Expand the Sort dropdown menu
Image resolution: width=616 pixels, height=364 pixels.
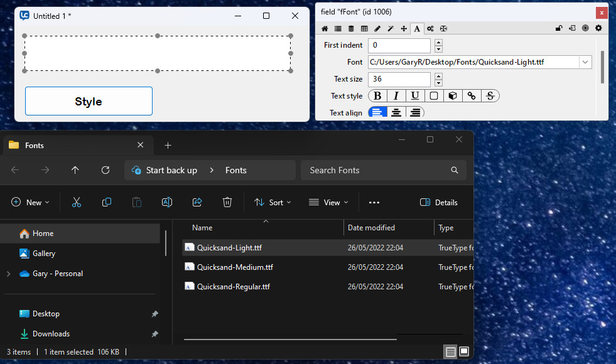(x=273, y=202)
